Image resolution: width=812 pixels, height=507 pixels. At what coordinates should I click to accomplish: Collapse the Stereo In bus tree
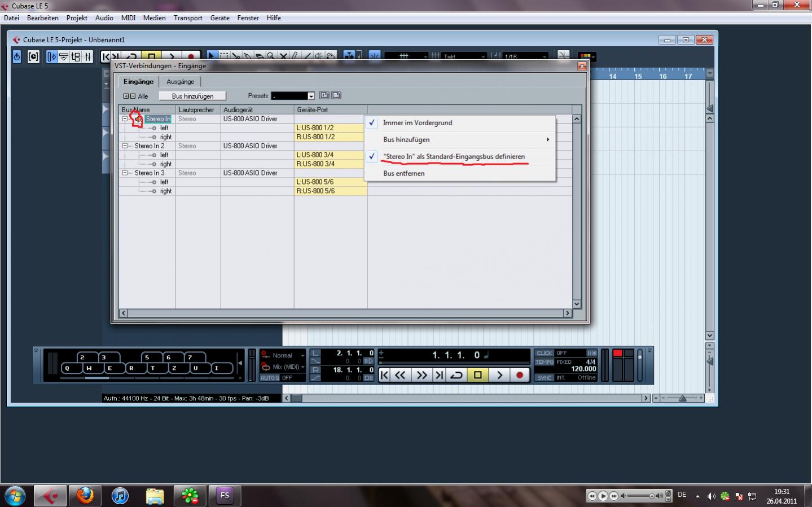(x=125, y=119)
